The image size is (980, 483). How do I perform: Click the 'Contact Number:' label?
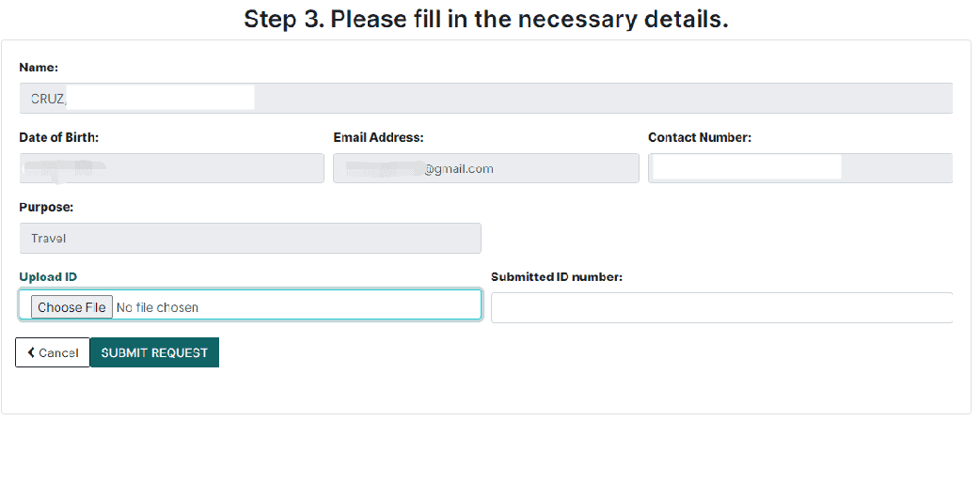pyautogui.click(x=699, y=137)
